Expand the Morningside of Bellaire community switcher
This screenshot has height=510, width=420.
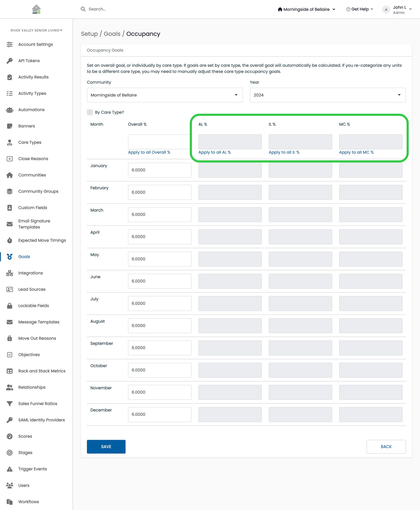tap(307, 9)
